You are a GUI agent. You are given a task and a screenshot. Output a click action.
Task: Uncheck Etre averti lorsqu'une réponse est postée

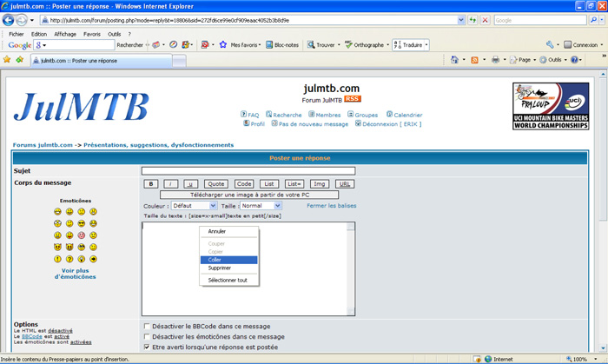point(147,347)
